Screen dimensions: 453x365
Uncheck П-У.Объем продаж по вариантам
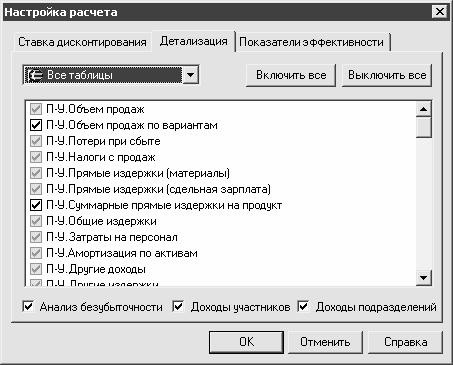[x=36, y=125]
